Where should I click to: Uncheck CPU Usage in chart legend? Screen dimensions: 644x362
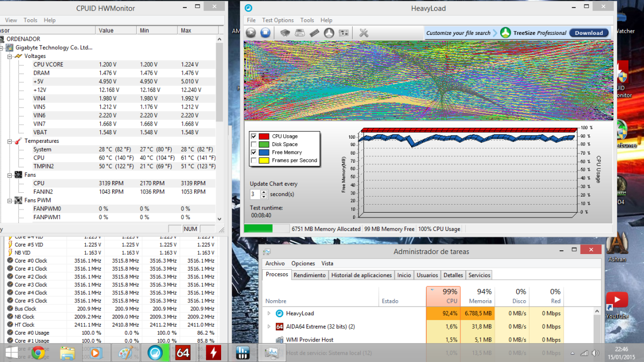[253, 136]
